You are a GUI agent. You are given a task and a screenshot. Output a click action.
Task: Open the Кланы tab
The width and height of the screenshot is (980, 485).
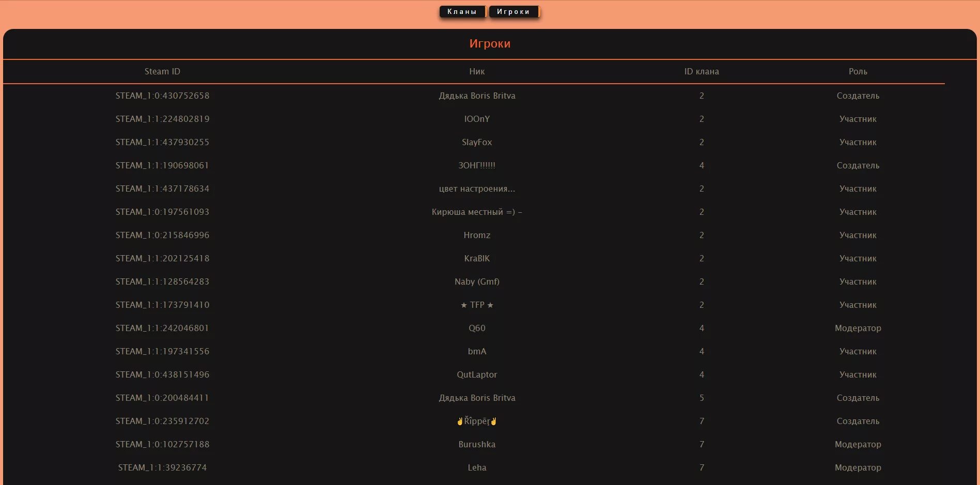pyautogui.click(x=462, y=12)
